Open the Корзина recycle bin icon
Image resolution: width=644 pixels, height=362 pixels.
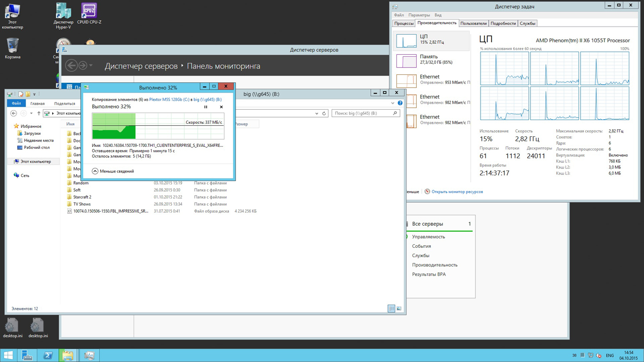(x=13, y=48)
